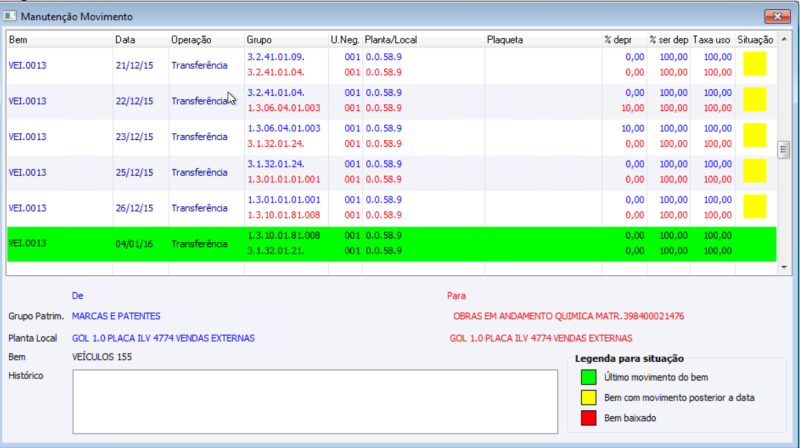
Task: Select the date cell 23/12/15
Action: point(134,137)
